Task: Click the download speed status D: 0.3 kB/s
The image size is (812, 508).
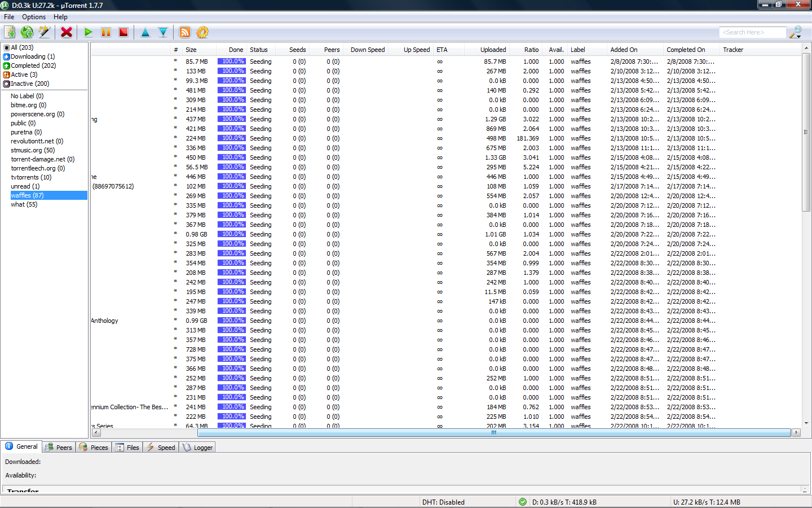Action: [564, 502]
